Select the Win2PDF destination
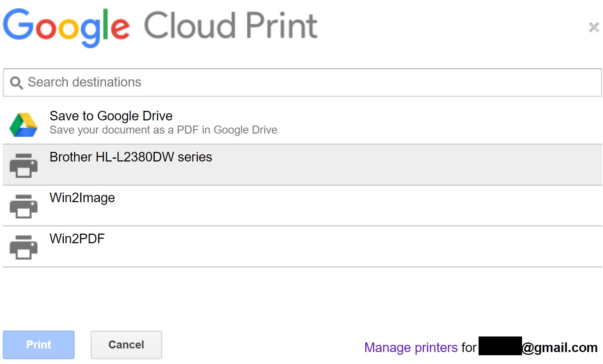603x364 pixels. [x=77, y=239]
